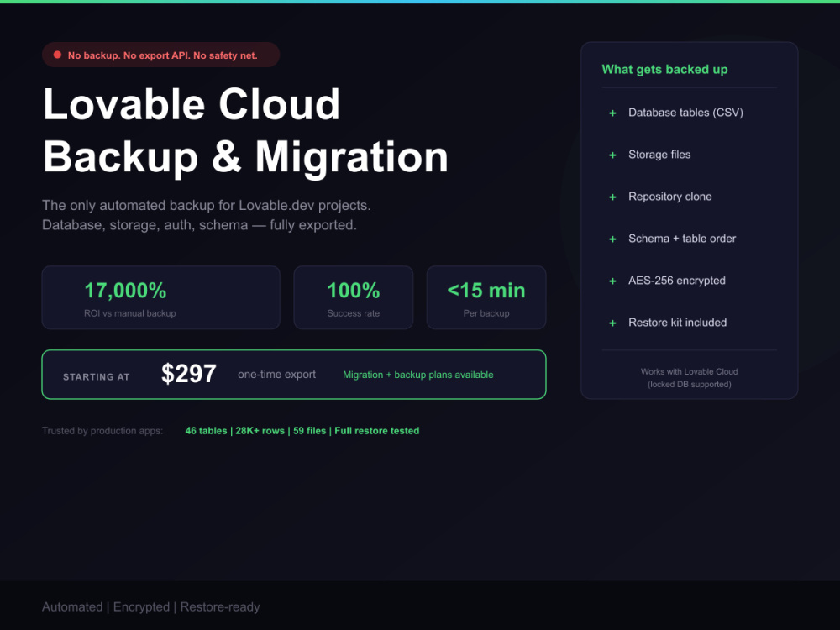Click the 'The only automated backup' subtitle line

tap(207, 205)
